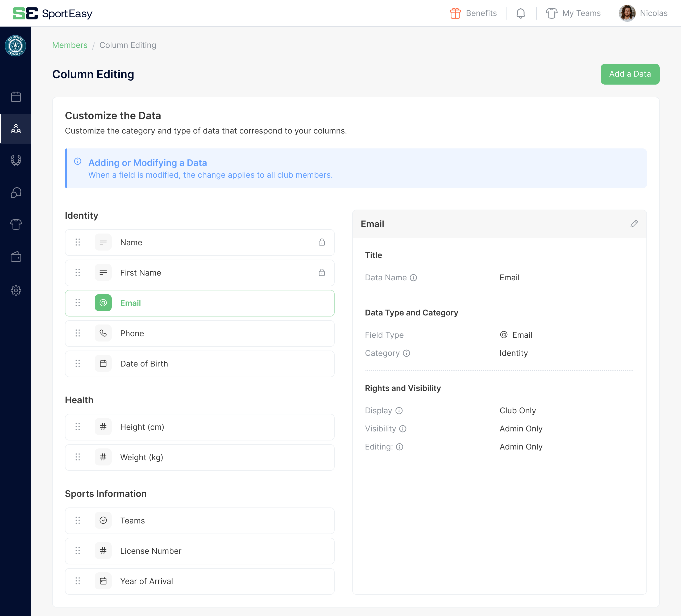Open the Nicolas profile menu
Image resolution: width=681 pixels, height=616 pixels.
click(x=643, y=14)
